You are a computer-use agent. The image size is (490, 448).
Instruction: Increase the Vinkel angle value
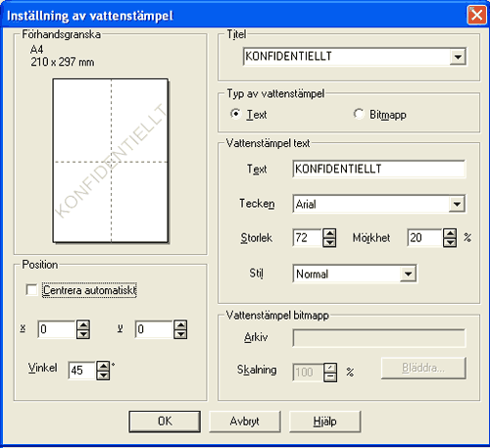(x=103, y=366)
